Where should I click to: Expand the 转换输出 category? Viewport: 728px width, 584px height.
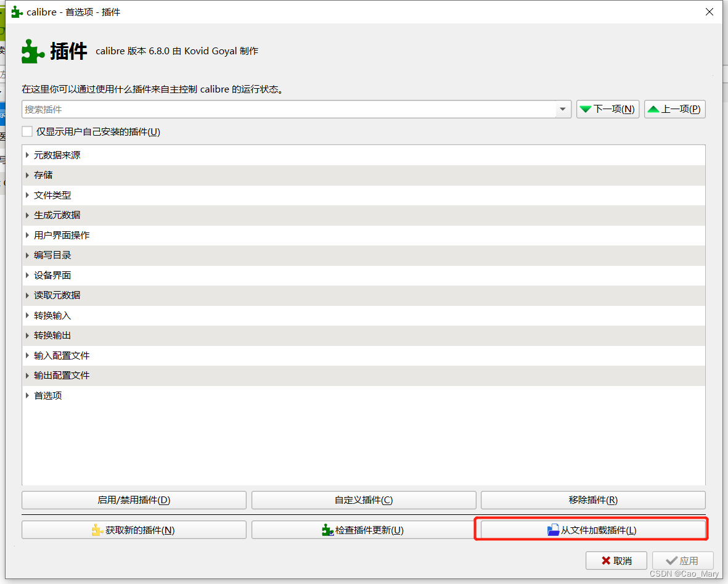coord(27,335)
